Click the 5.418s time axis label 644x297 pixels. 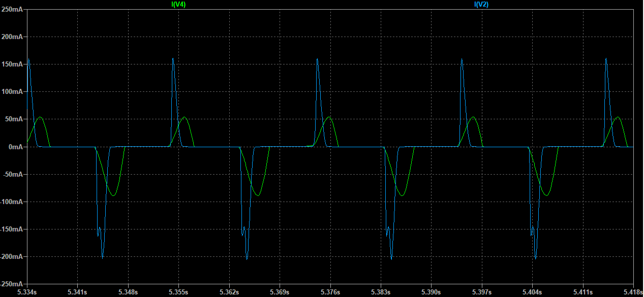633,292
